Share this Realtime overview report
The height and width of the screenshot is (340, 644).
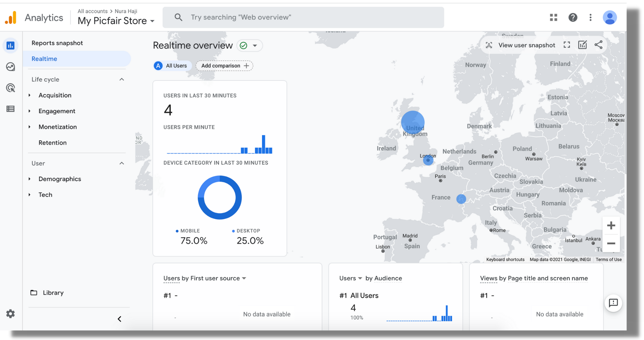click(599, 45)
